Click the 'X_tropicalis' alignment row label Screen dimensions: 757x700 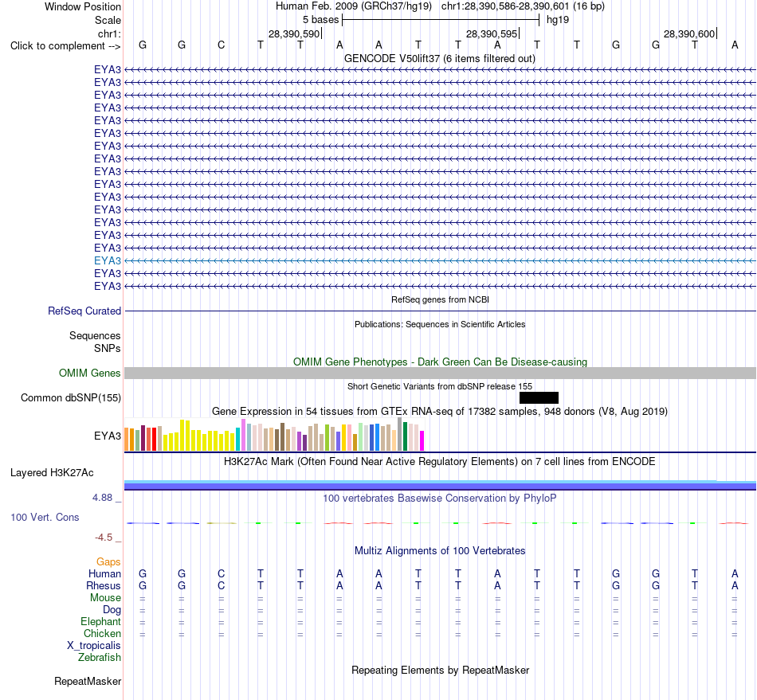(94, 646)
